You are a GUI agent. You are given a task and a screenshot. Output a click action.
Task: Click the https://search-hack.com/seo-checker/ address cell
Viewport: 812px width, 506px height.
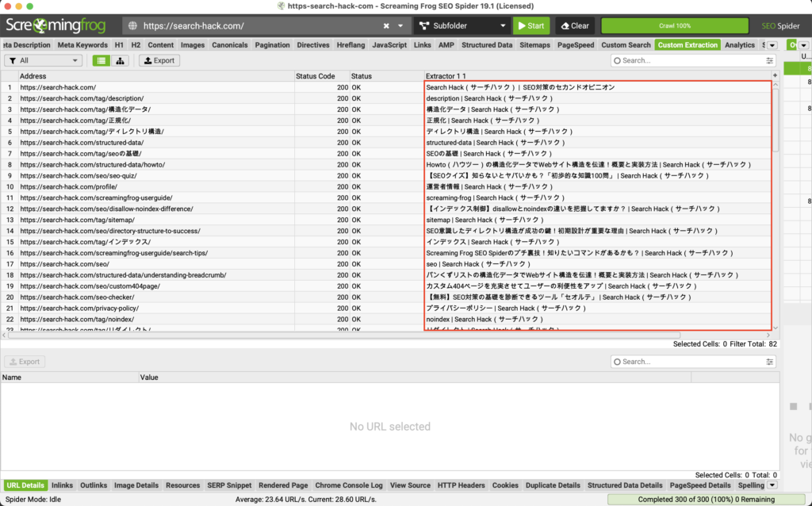tap(156, 297)
